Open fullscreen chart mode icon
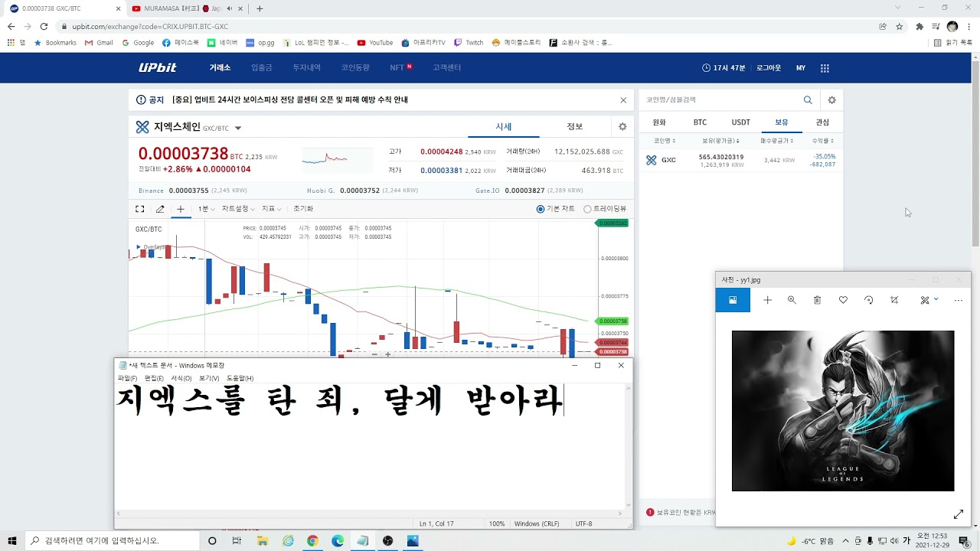 [x=140, y=209]
